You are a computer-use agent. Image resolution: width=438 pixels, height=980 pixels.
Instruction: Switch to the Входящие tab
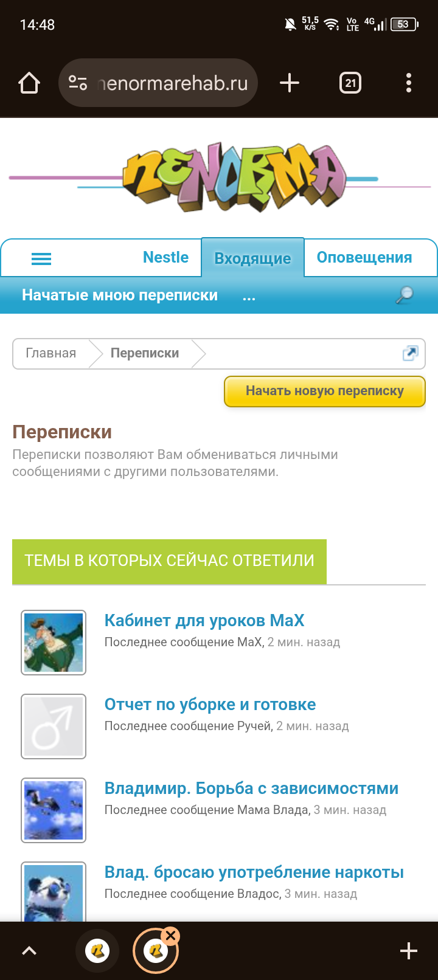(252, 258)
